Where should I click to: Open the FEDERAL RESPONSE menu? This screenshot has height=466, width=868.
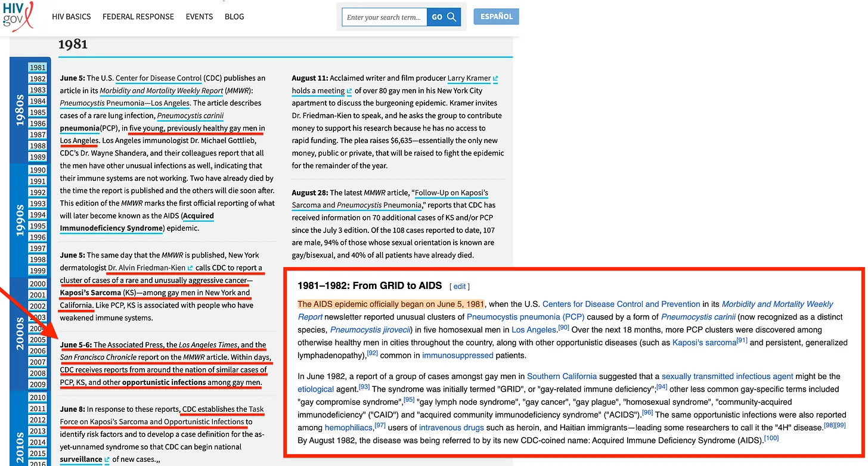[x=138, y=17]
